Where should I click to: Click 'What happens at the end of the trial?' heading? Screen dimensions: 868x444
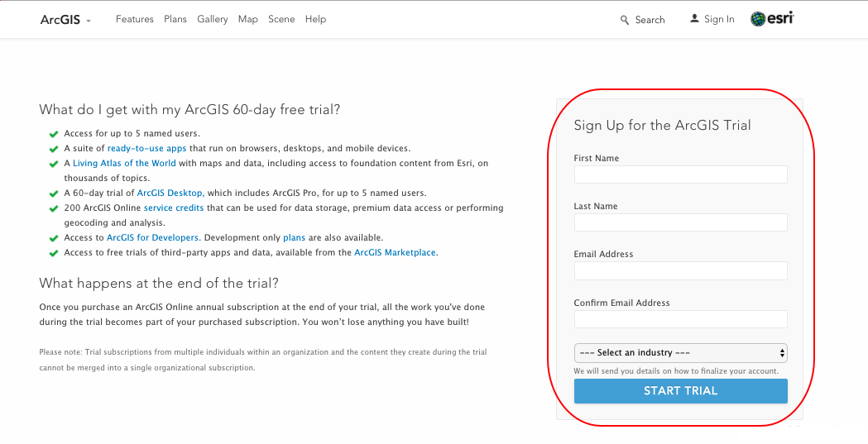point(159,284)
